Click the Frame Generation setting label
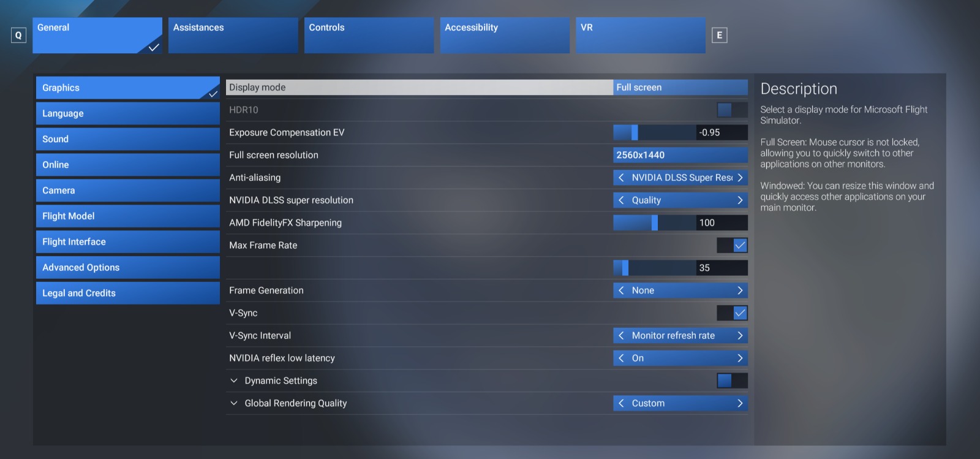This screenshot has height=459, width=980. pyautogui.click(x=266, y=290)
